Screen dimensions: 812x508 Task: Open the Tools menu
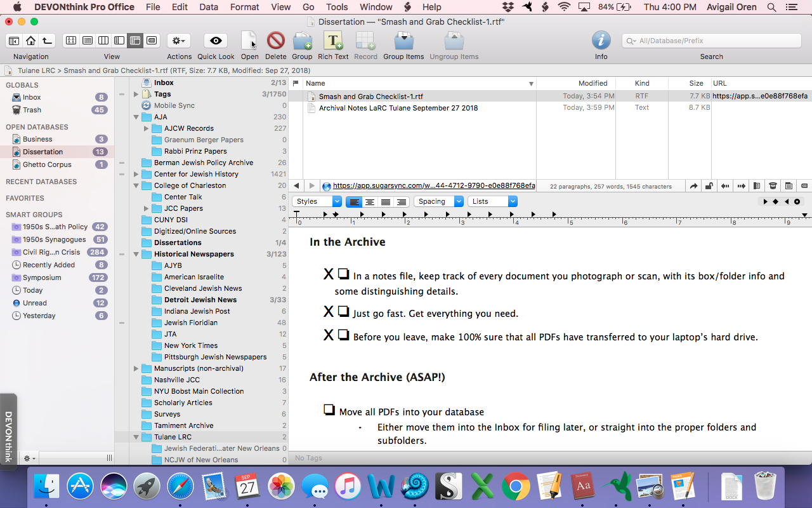337,7
